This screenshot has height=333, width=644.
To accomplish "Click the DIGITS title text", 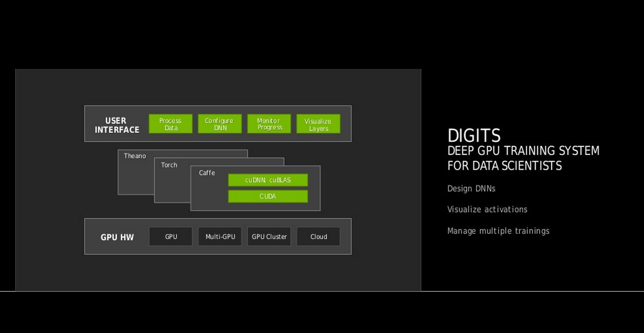I will pyautogui.click(x=474, y=136).
